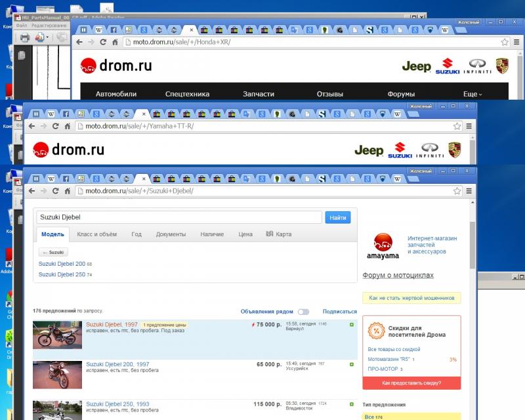
Task: Open the Карта tab with map icon
Action: click(278, 234)
